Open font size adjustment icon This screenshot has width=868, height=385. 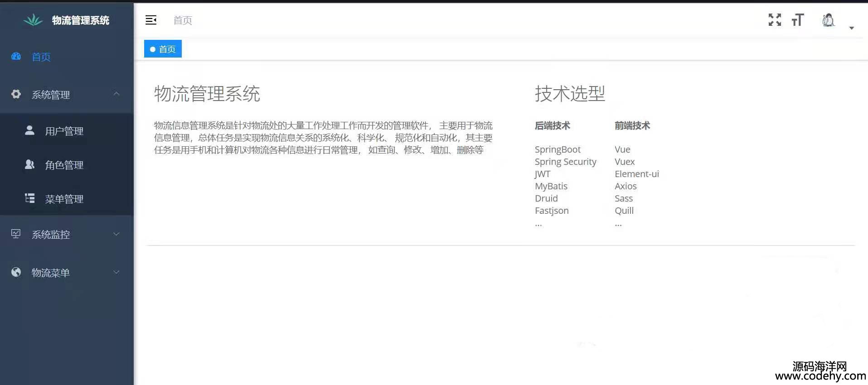point(798,20)
